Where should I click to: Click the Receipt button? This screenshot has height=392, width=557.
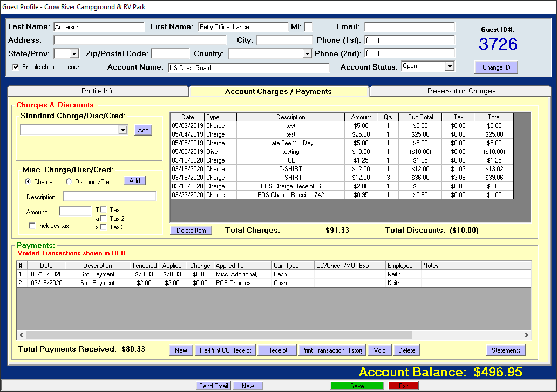277,350
